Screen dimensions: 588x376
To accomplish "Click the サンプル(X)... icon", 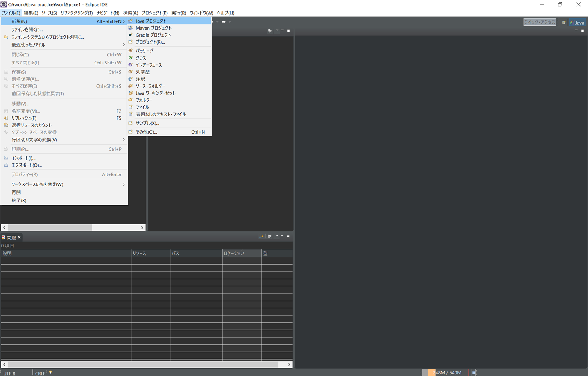I will [131, 123].
